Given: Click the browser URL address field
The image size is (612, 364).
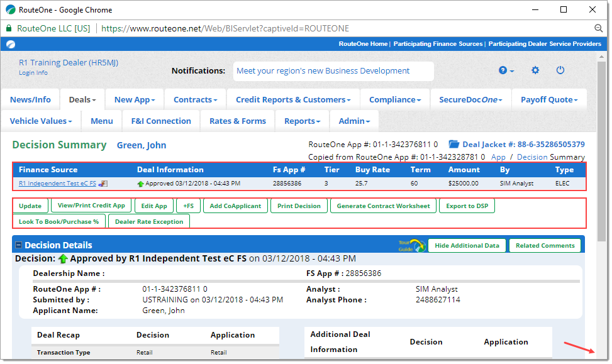Looking at the screenshot, I should 225,28.
